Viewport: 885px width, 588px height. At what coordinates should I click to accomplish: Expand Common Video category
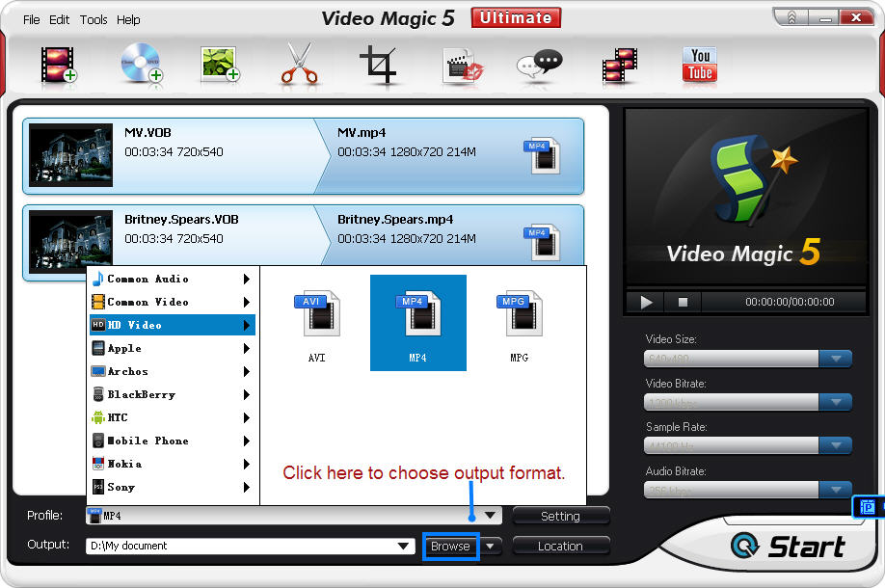[173, 302]
